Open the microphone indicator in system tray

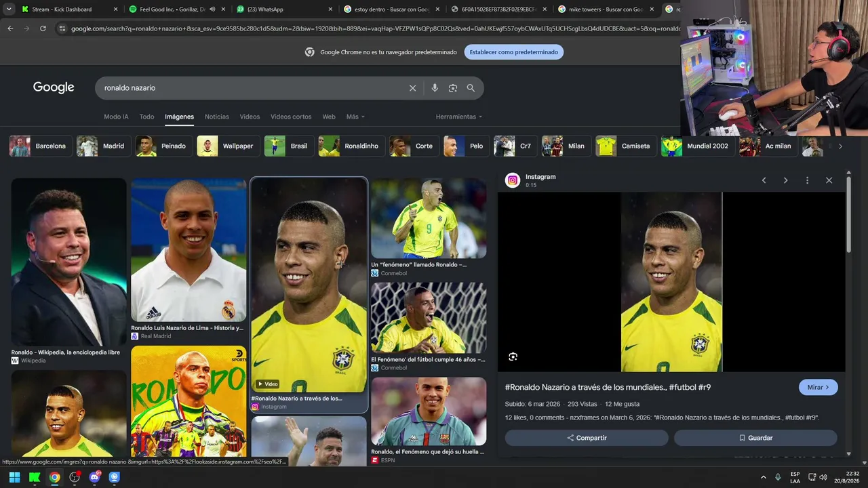(778, 477)
